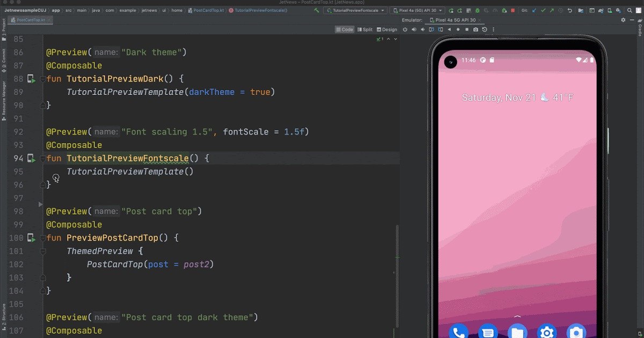The height and width of the screenshot is (338, 644).
Task: Click the emulator Rotate Right icon
Action: (x=440, y=30)
